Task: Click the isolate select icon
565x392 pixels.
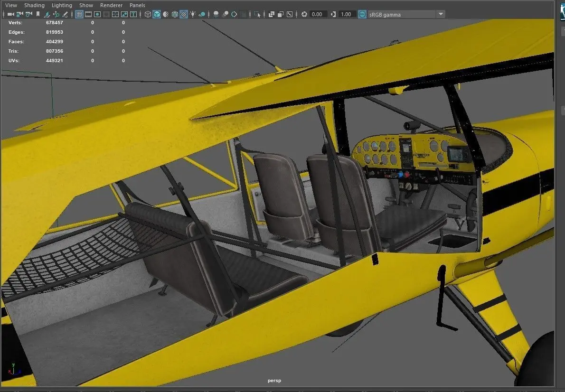Action: click(x=257, y=14)
